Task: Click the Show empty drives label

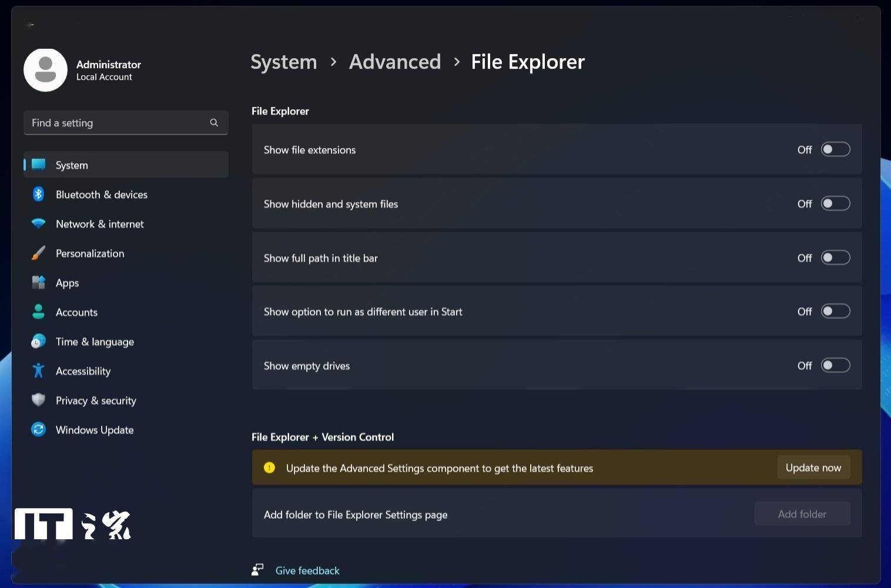Action: tap(307, 366)
